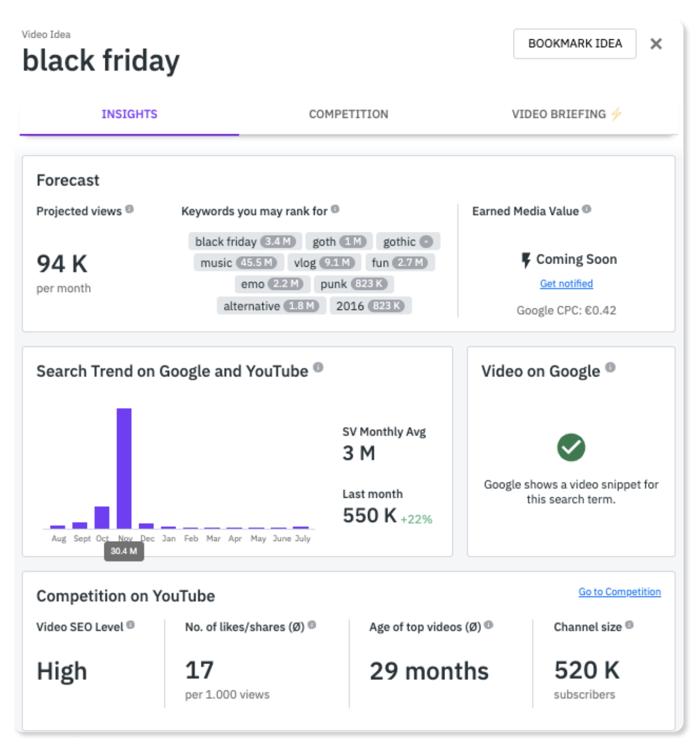
Task: Click the lightning bolt icon beside Coming Soon
Action: [x=526, y=260]
